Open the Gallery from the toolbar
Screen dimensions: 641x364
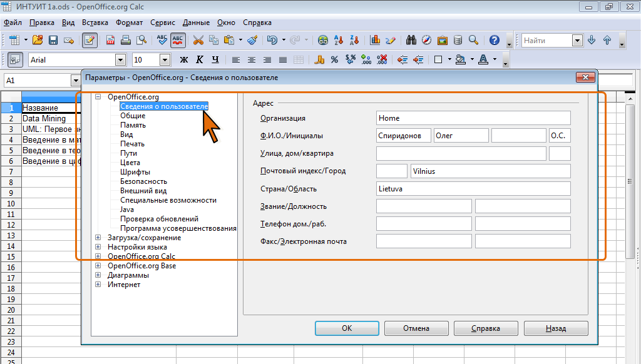coord(443,40)
